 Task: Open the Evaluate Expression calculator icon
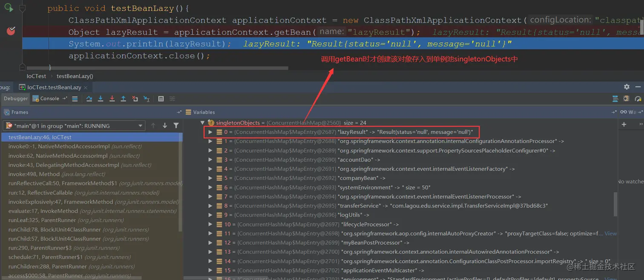click(161, 99)
